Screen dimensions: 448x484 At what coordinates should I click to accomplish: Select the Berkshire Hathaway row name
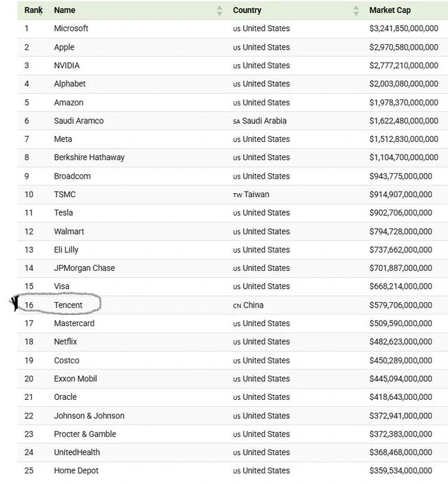[89, 157]
